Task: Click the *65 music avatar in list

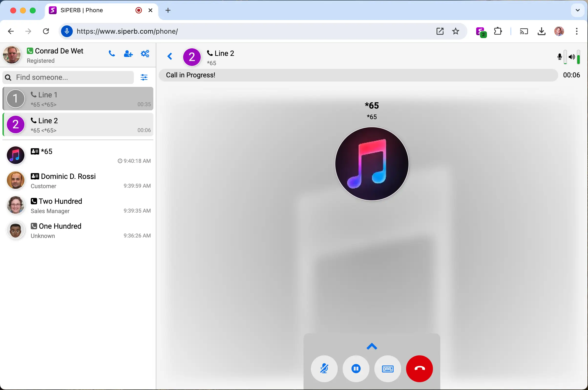Action: [15, 155]
